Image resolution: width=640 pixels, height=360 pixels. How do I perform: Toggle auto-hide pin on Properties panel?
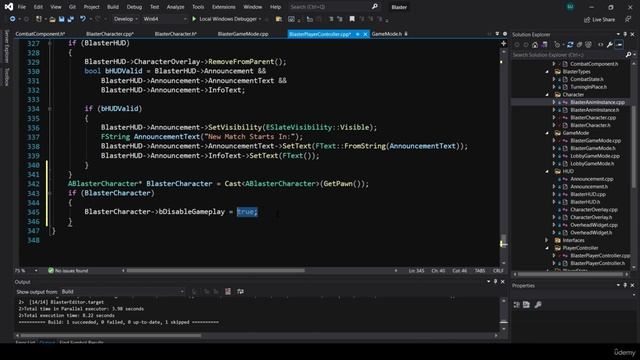click(x=625, y=285)
